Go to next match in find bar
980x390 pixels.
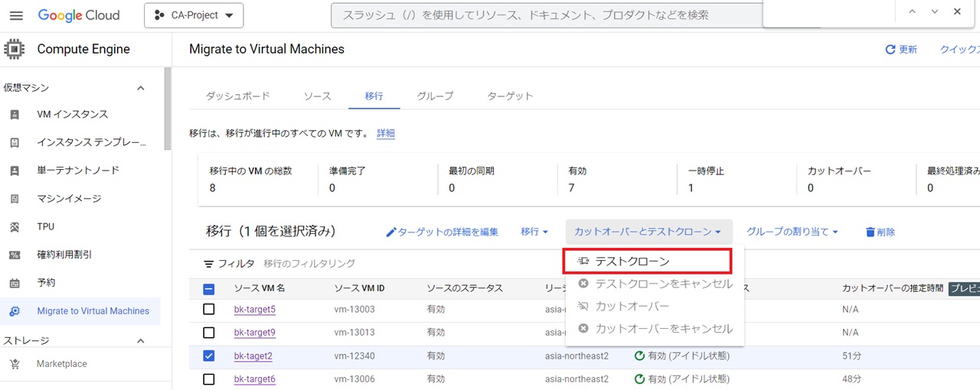click(x=935, y=11)
